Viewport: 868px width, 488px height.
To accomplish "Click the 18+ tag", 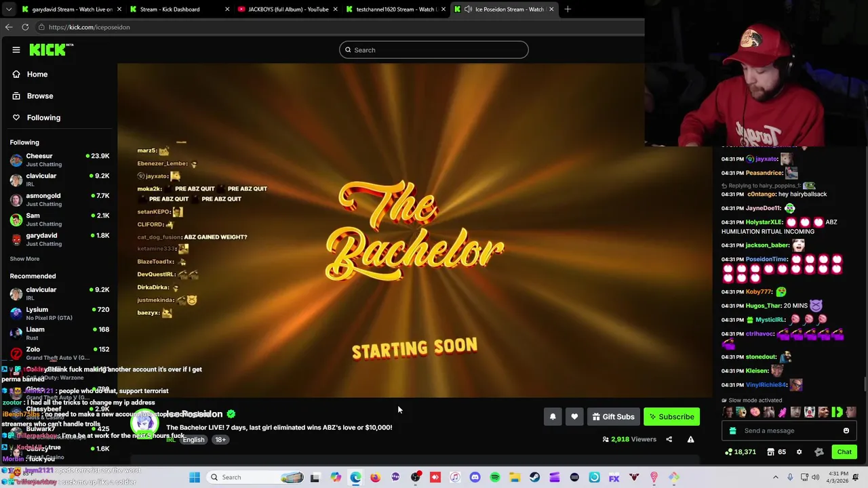I will [x=220, y=440].
